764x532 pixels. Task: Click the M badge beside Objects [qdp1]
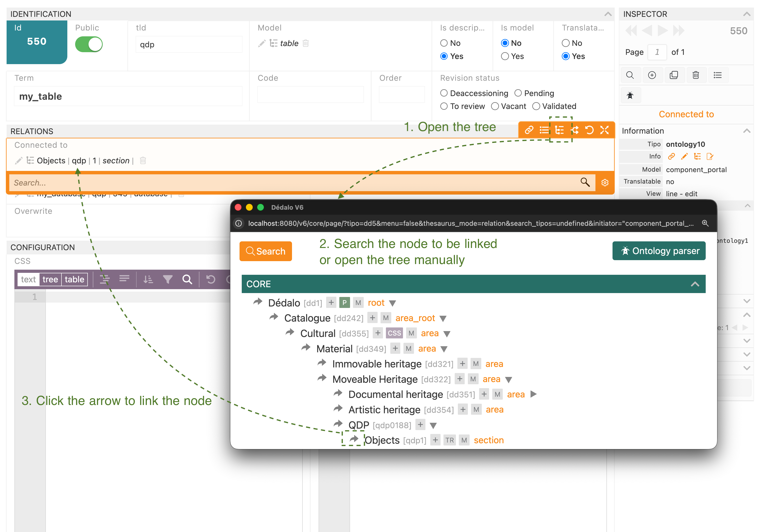pyautogui.click(x=464, y=440)
